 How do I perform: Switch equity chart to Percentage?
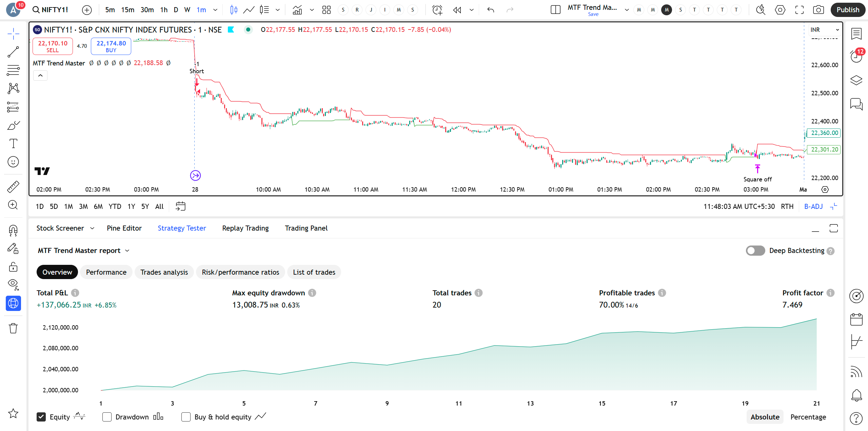coord(808,417)
